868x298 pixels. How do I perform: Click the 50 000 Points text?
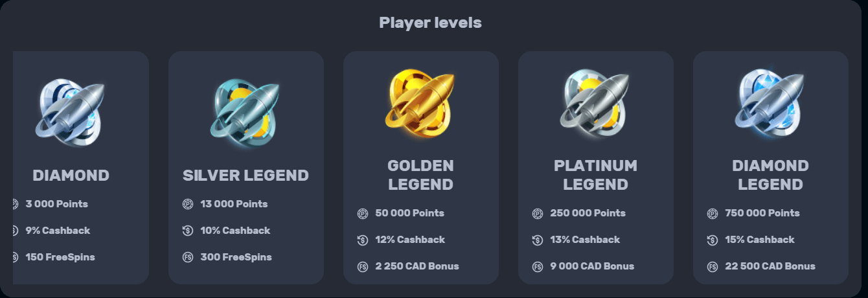pyautogui.click(x=410, y=213)
